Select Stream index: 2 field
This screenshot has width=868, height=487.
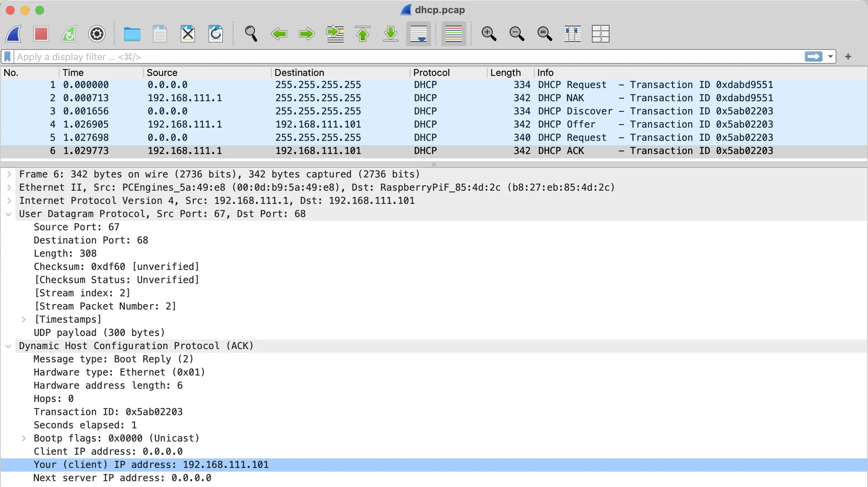82,293
